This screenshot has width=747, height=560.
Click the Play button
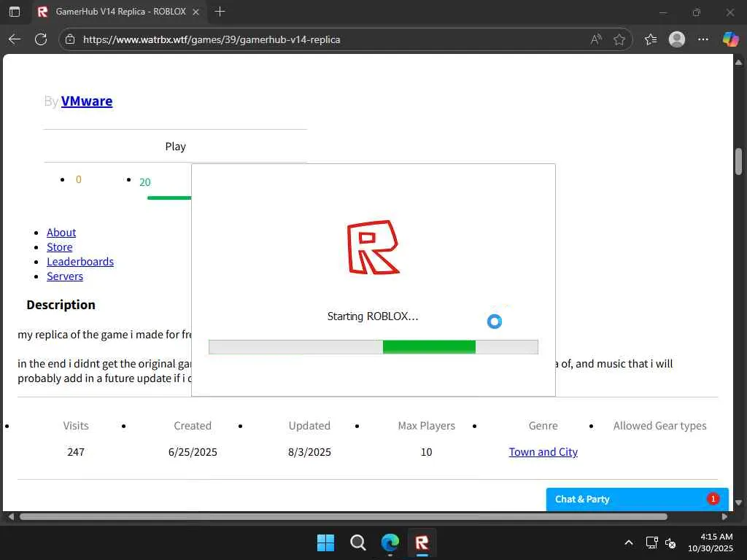pyautogui.click(x=175, y=146)
